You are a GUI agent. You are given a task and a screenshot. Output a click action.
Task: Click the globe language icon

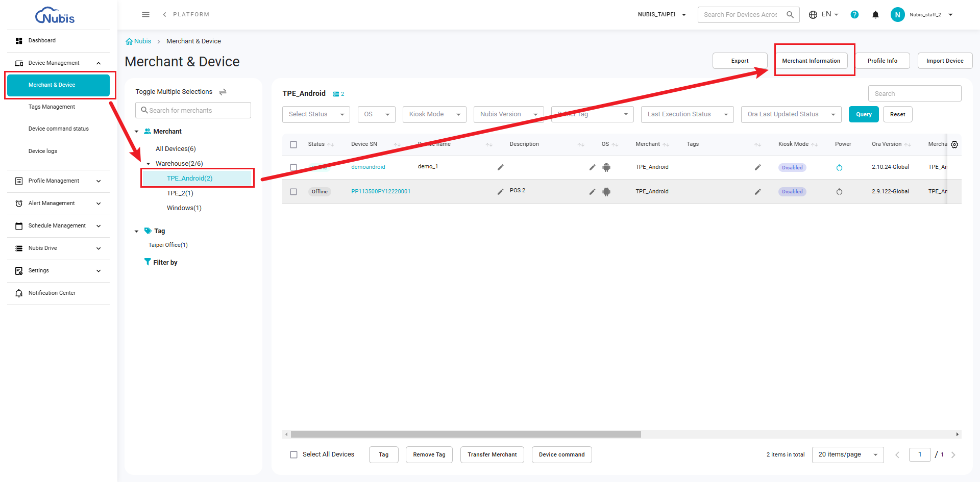coord(813,14)
